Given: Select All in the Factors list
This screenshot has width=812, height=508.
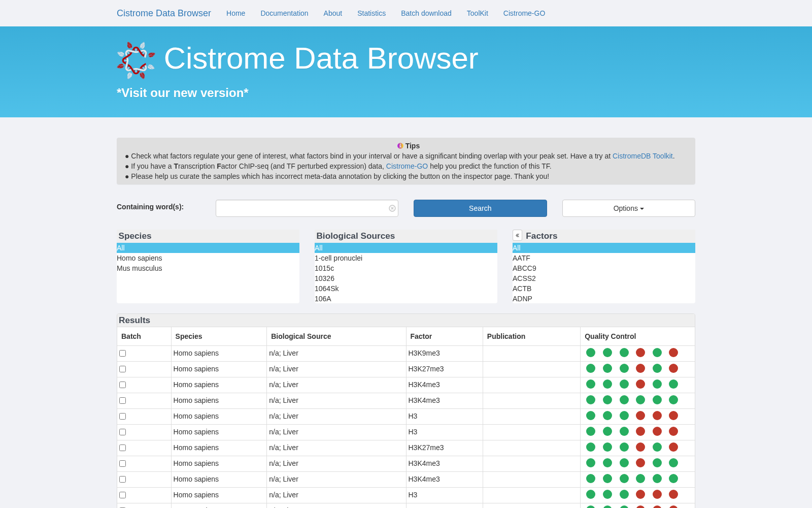Looking at the screenshot, I should [x=604, y=248].
